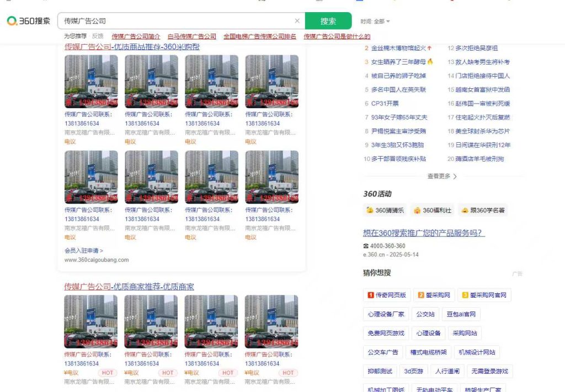Open the 360福利社 activity
The height and width of the screenshot is (392, 565).
[433, 210]
